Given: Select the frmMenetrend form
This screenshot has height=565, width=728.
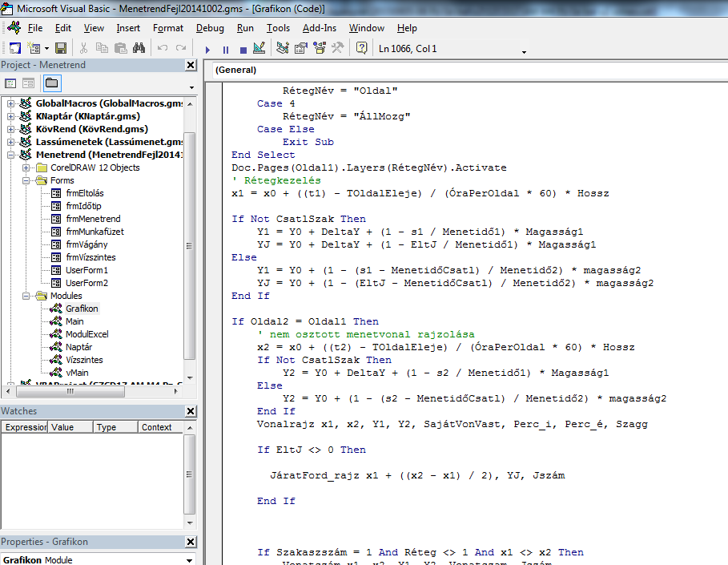Looking at the screenshot, I should [93, 219].
